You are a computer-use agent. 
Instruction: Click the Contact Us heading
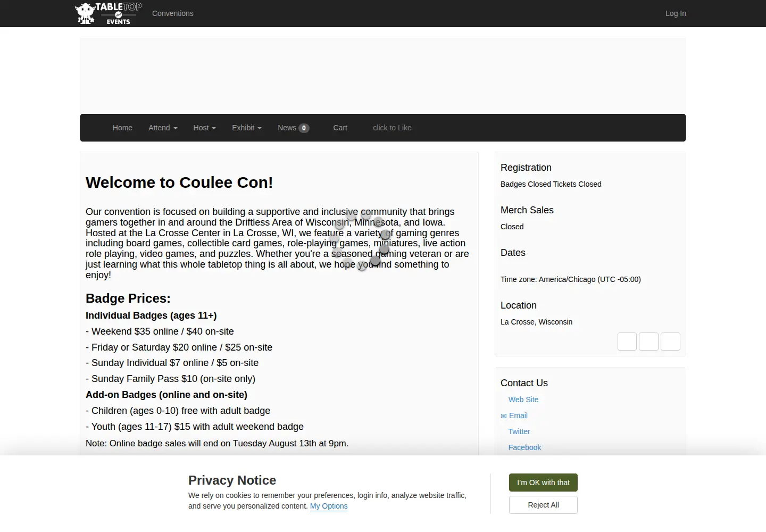click(524, 383)
